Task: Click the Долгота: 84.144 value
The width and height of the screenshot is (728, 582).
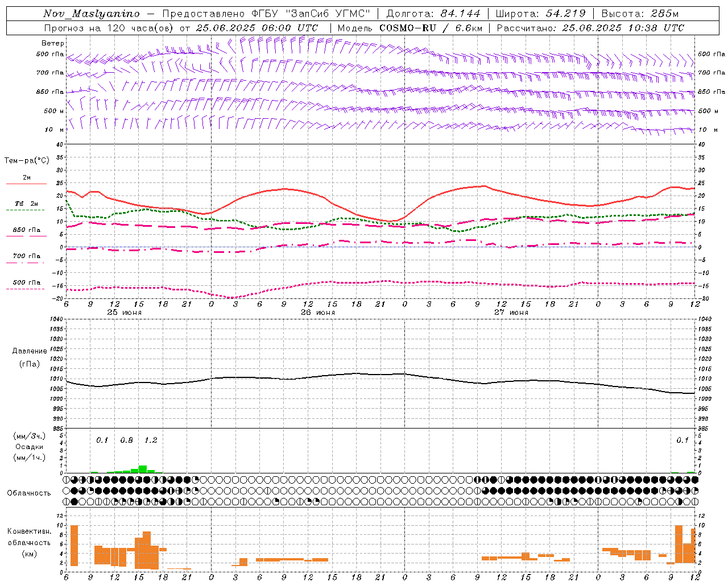Action: point(433,14)
